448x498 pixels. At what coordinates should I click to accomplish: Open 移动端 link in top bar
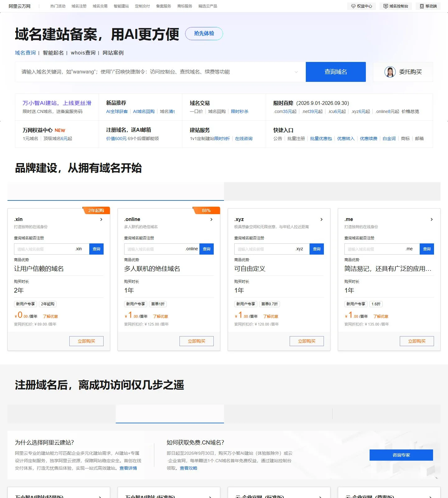[428, 6]
